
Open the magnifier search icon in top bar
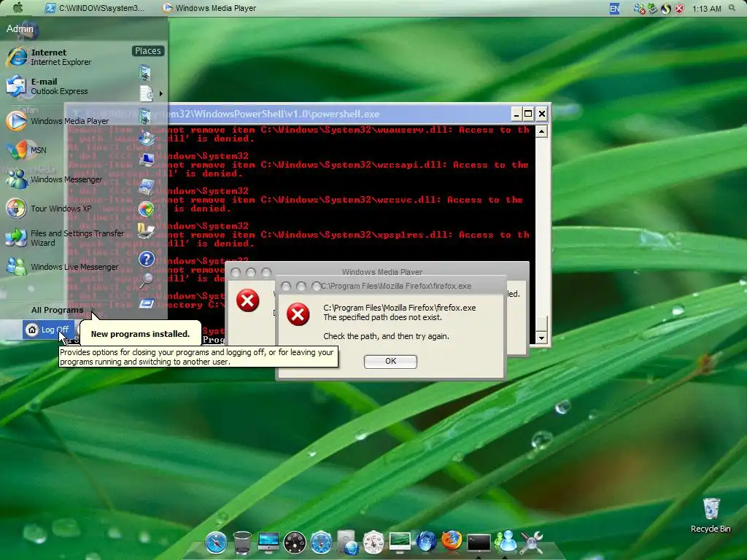tap(732, 8)
